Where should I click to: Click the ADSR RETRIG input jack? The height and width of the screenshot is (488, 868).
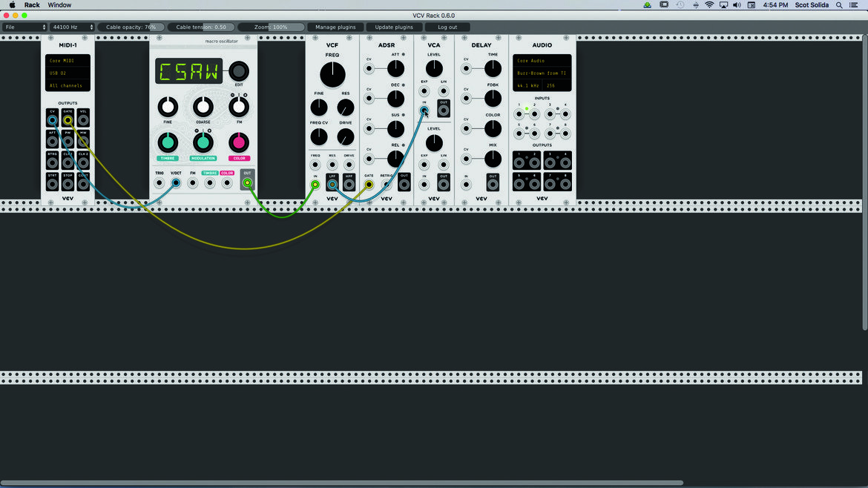pyautogui.click(x=387, y=184)
